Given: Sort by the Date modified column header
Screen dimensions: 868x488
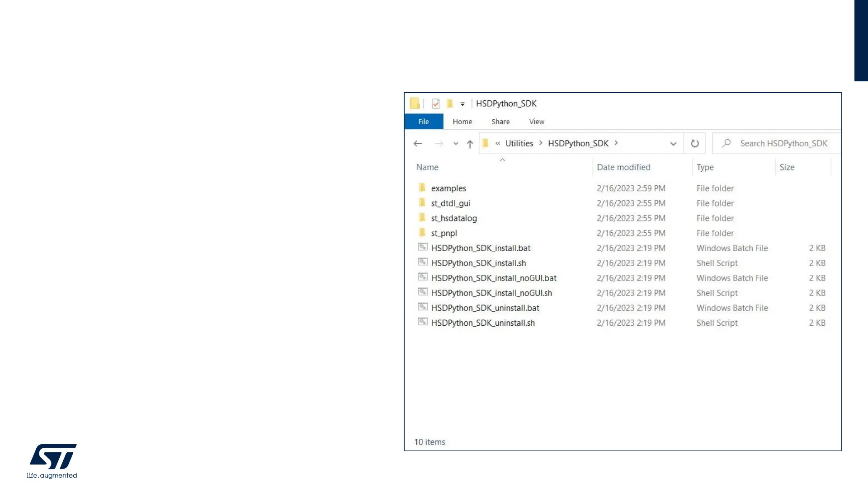Looking at the screenshot, I should click(623, 167).
